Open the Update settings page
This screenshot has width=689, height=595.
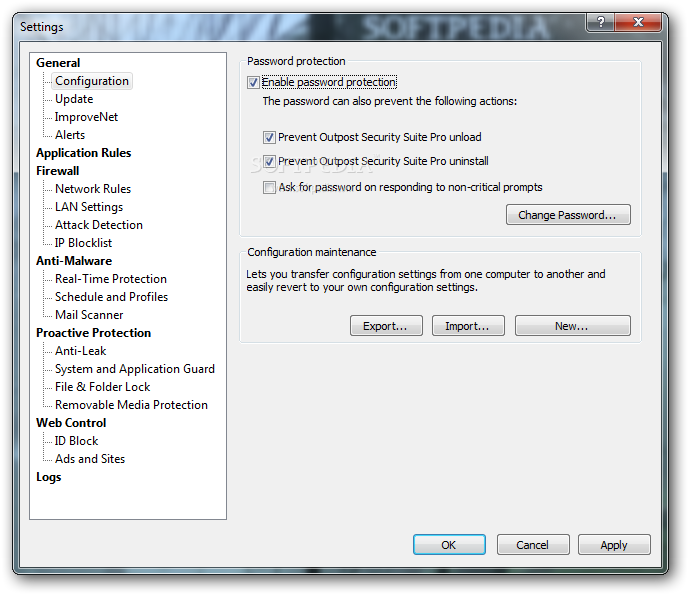74,99
